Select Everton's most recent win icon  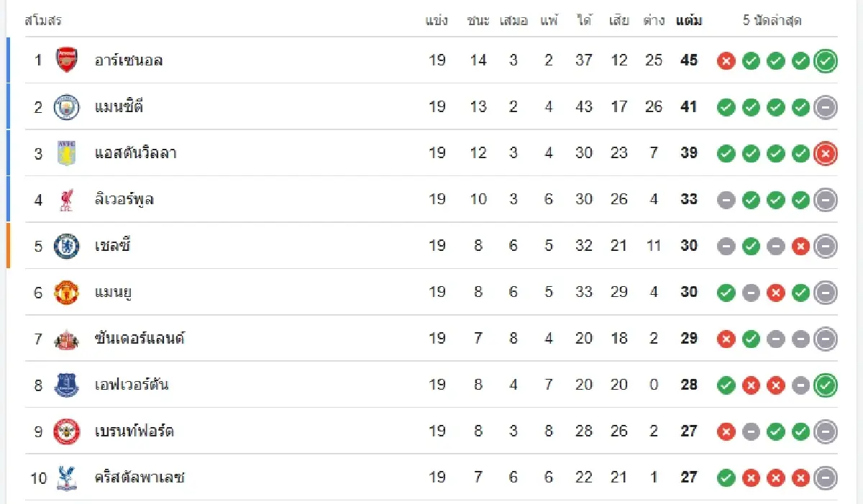pyautogui.click(x=826, y=385)
